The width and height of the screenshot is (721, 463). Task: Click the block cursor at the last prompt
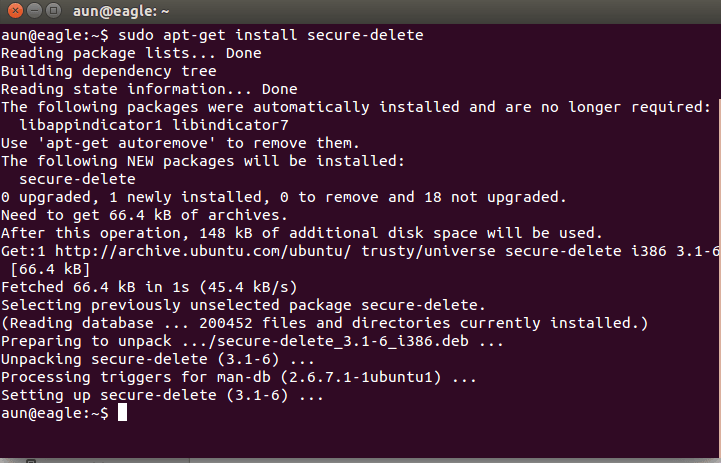pos(122,413)
